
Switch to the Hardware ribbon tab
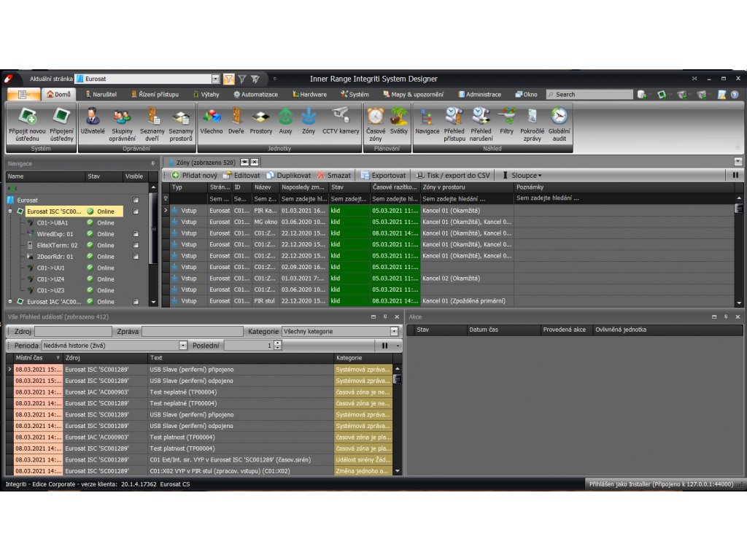point(309,94)
